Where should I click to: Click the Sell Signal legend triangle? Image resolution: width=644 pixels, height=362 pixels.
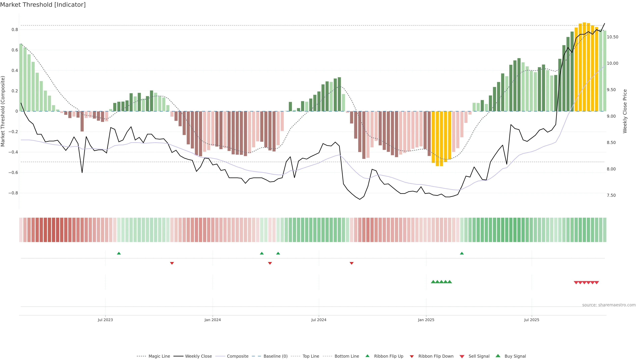coord(462,356)
